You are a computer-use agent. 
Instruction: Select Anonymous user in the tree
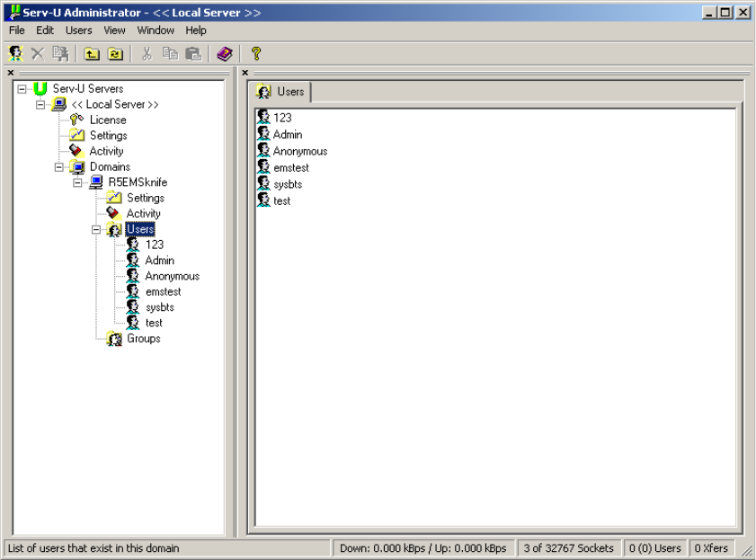[x=172, y=276]
